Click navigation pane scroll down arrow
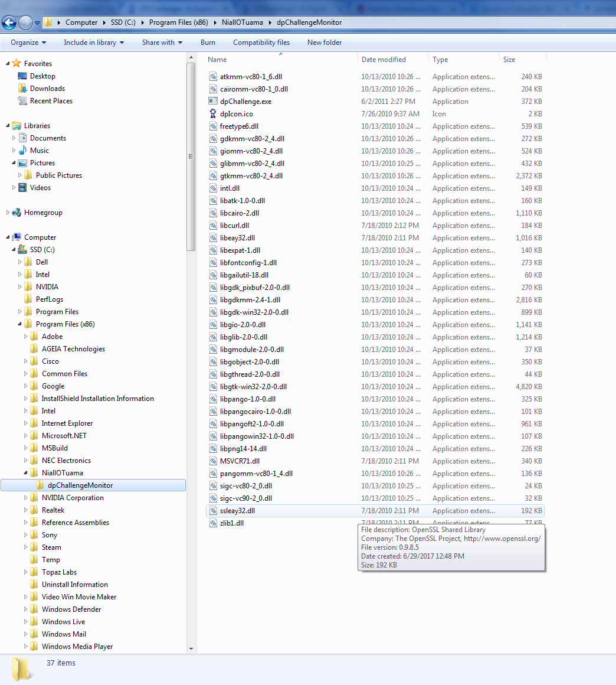The image size is (616, 685). pyautogui.click(x=191, y=649)
